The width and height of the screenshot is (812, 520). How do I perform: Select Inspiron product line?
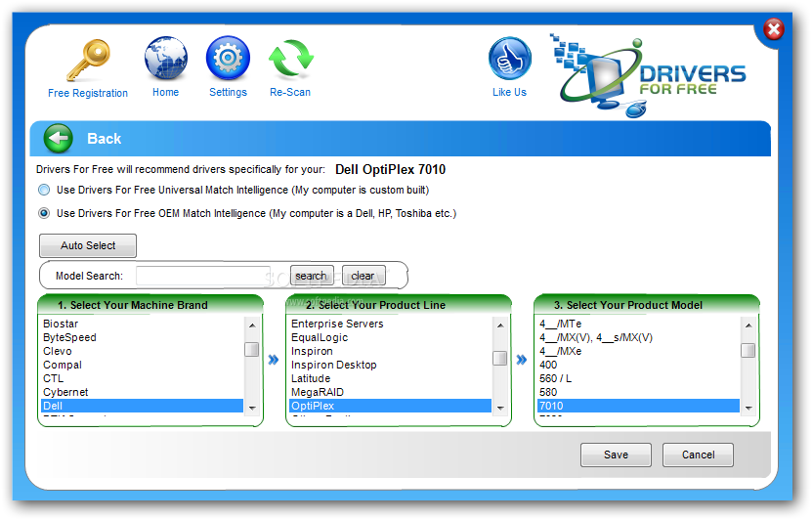390,351
